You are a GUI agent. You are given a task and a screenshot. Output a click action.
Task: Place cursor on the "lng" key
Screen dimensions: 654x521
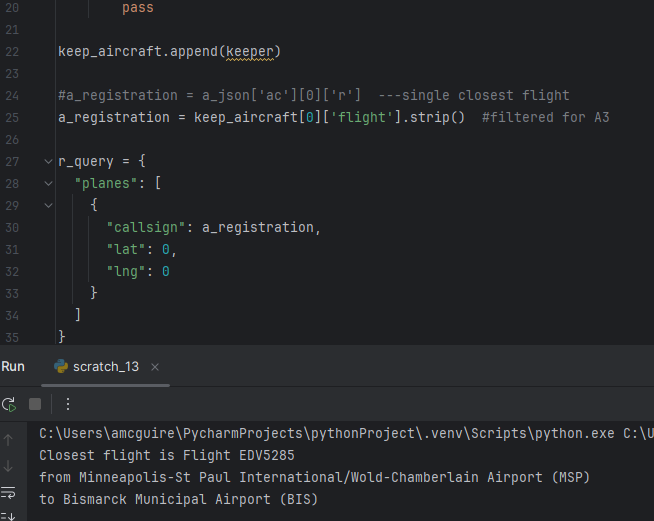tap(128, 271)
